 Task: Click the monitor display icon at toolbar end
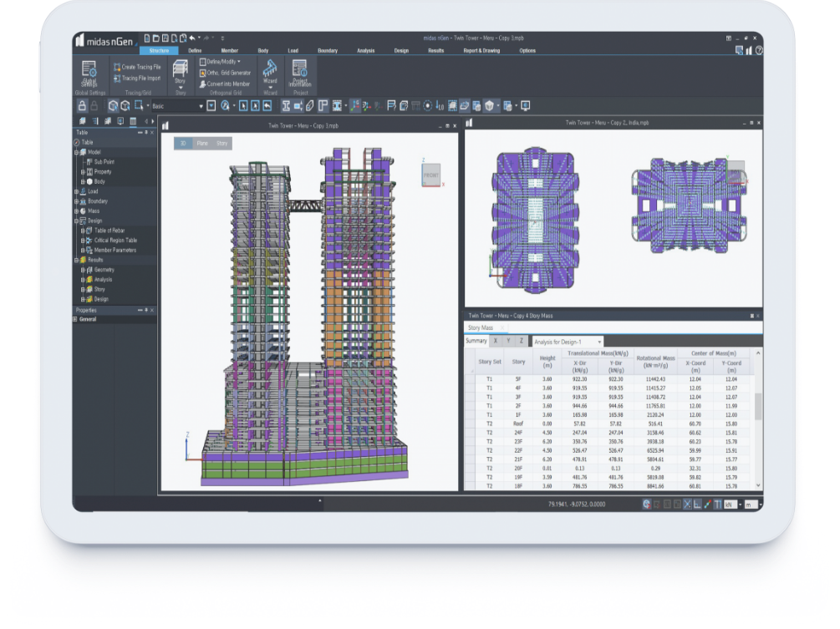(x=526, y=106)
